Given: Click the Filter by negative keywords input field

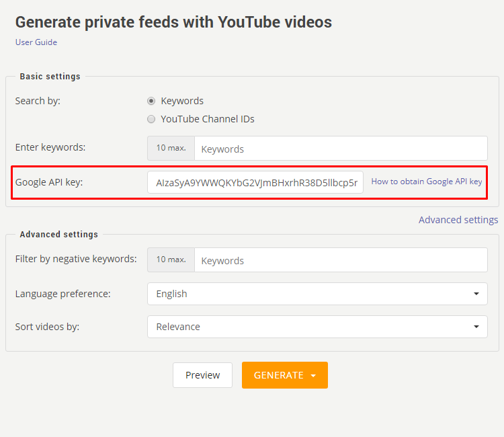Looking at the screenshot, I should pos(341,260).
